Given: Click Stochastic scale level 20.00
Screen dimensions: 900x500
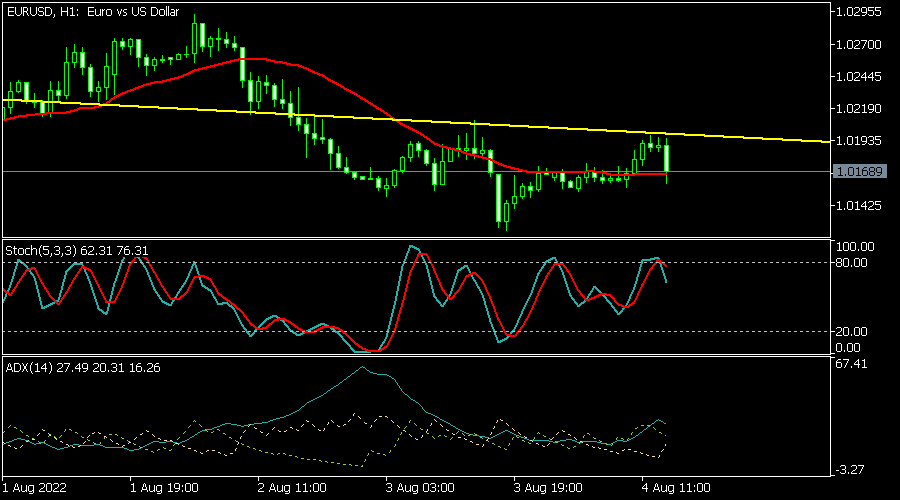Looking at the screenshot, I should (852, 332).
